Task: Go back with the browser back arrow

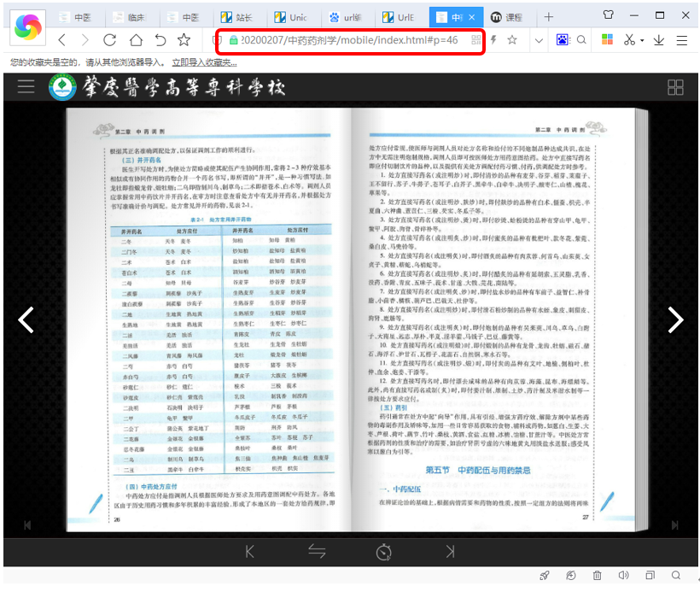Action: coord(62,40)
